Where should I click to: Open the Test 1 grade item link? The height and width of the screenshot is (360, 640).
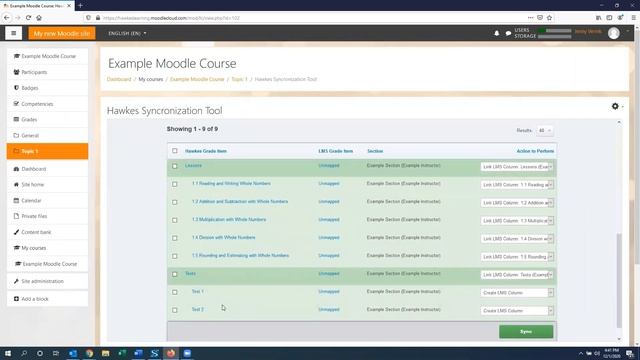[x=198, y=291]
